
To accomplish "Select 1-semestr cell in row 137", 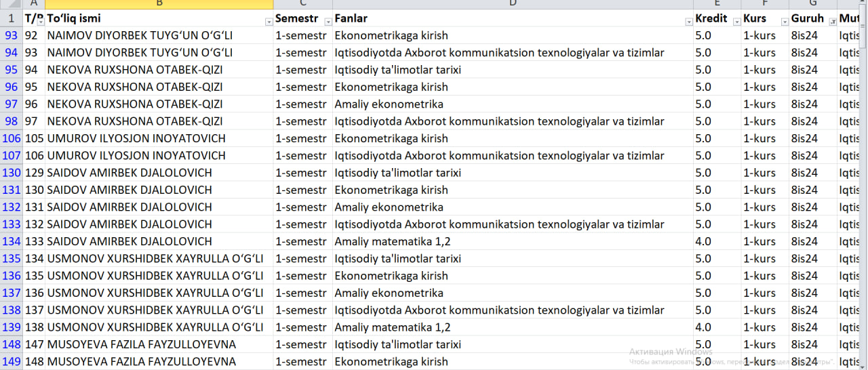I will click(303, 293).
